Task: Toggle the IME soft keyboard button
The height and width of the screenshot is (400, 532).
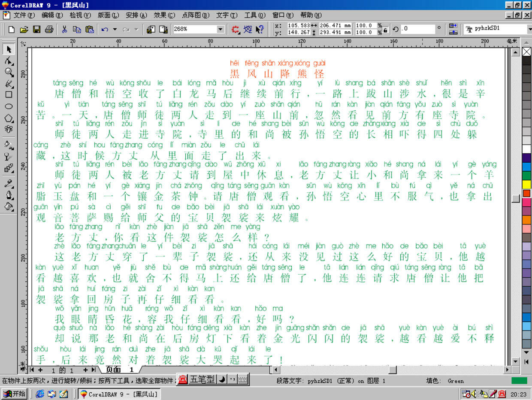Action: (x=243, y=379)
